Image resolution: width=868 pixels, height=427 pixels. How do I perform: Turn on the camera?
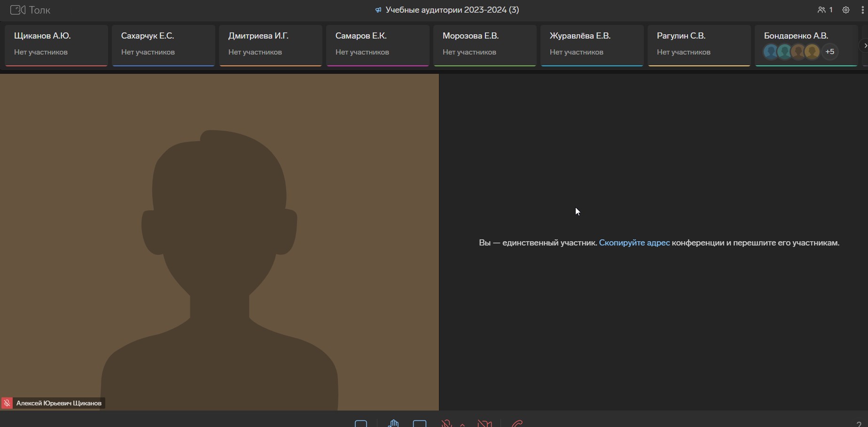pyautogui.click(x=485, y=423)
